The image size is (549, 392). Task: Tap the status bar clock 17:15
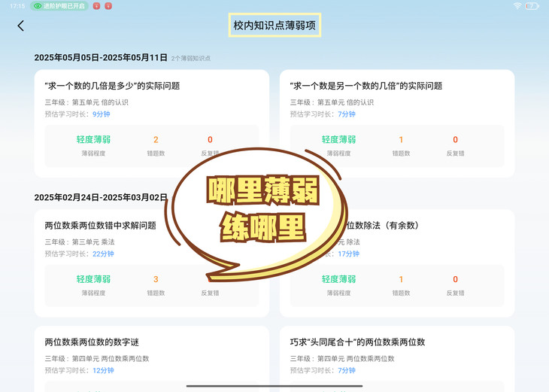[x=17, y=6]
